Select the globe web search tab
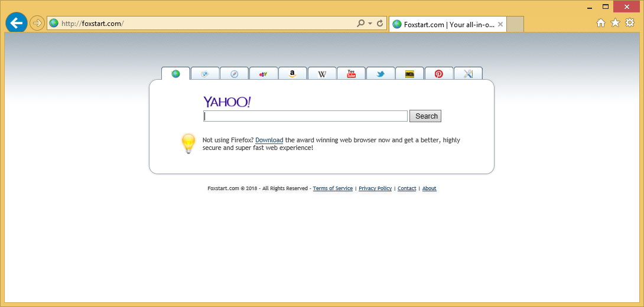The height and width of the screenshot is (307, 644). (175, 74)
